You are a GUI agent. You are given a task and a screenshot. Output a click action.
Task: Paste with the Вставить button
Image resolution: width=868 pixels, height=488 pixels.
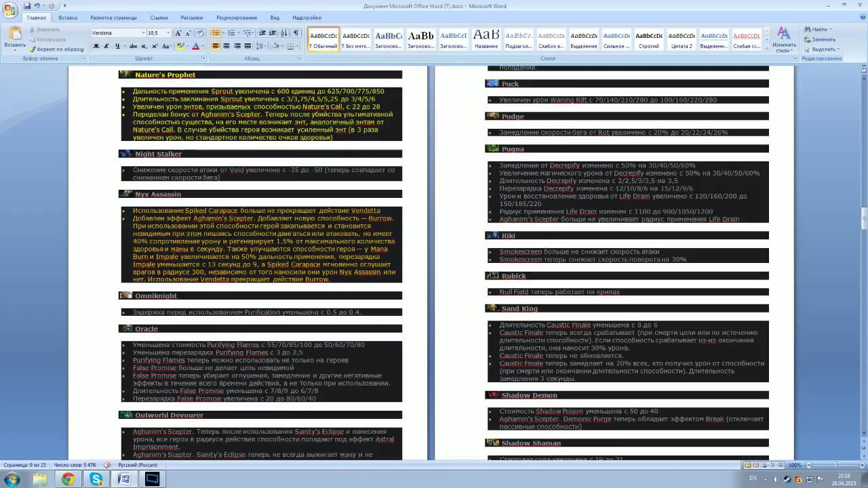(15, 38)
